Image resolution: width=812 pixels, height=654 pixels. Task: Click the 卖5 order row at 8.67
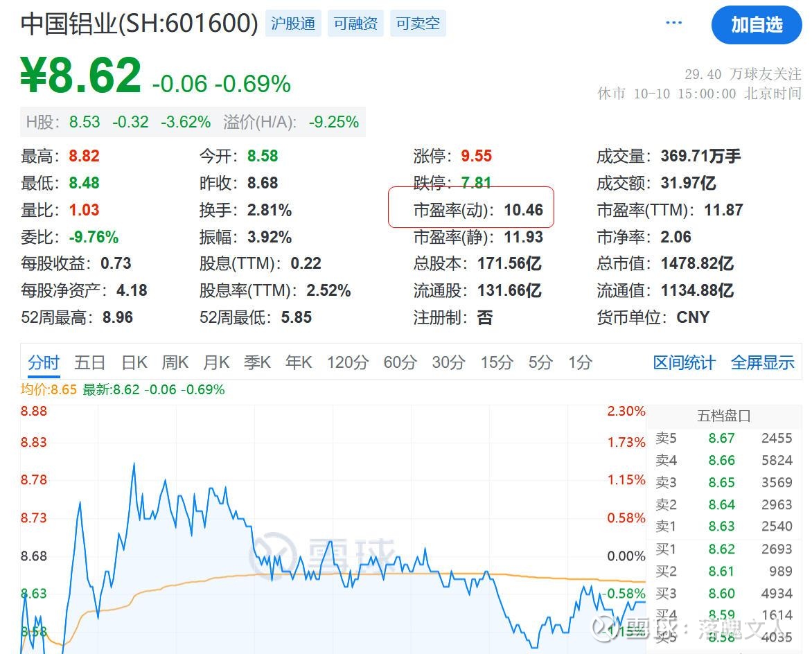point(724,438)
